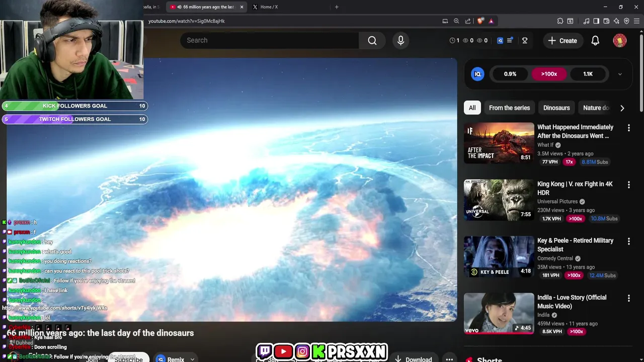This screenshot has width=644, height=362.
Task: Click the '181 VPH' badge
Action: [551, 276]
